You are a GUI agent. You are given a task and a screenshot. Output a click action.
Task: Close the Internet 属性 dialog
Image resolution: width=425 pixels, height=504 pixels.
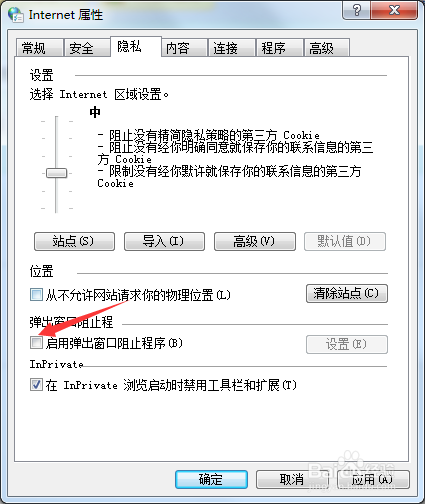[394, 10]
